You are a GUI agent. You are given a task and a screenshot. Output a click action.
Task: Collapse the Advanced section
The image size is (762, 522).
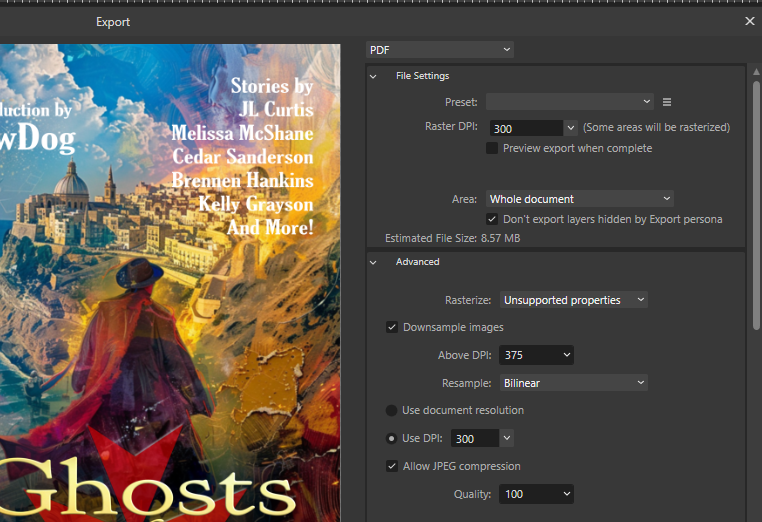point(374,262)
